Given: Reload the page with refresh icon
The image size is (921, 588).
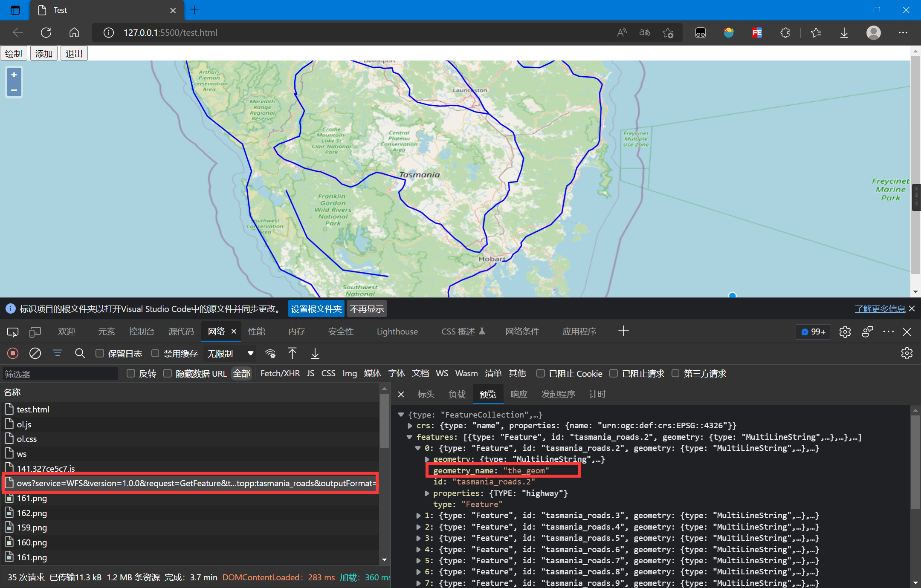Looking at the screenshot, I should tap(46, 33).
